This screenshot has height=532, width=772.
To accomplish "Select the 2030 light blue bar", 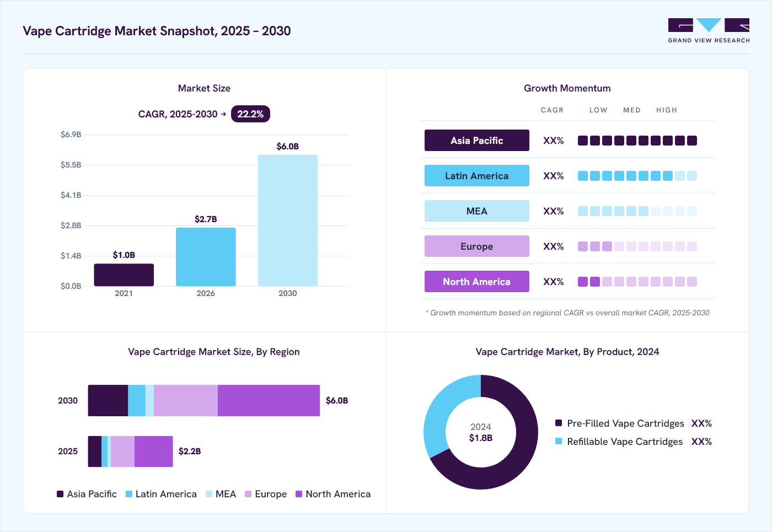I will pyautogui.click(x=288, y=221).
